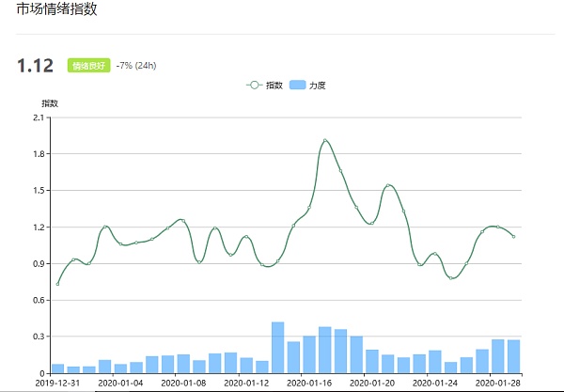
Task: Click the peak data point near 1.9
Action: coord(325,140)
